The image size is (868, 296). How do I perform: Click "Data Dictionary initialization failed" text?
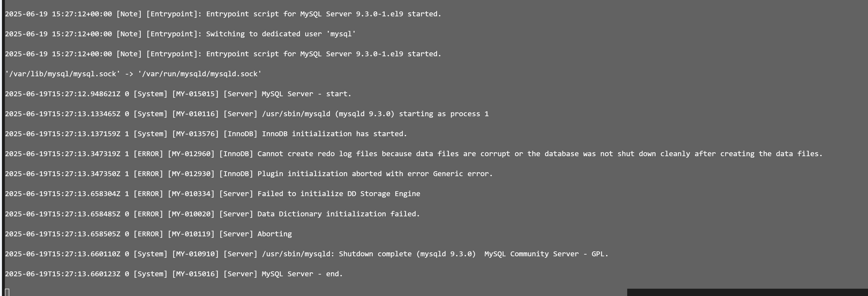click(339, 214)
